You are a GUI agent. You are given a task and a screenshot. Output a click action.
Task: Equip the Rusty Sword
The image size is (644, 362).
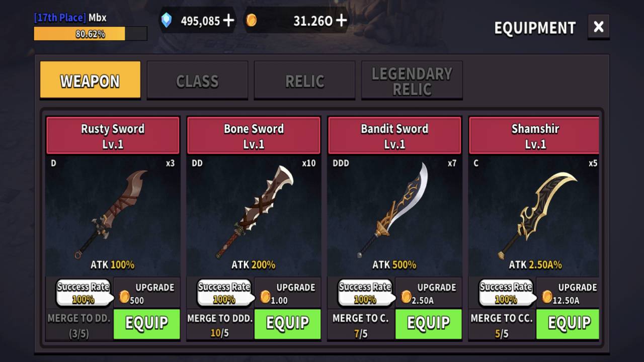(146, 324)
